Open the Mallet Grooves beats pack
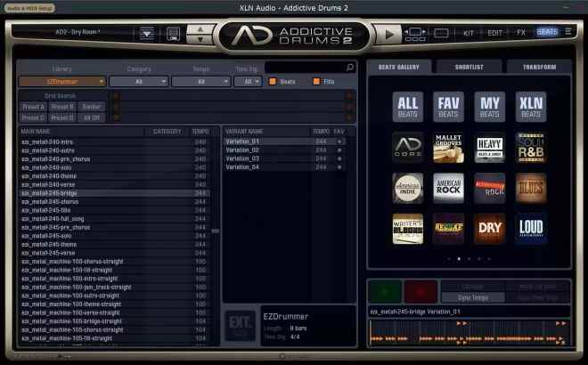 pos(448,148)
